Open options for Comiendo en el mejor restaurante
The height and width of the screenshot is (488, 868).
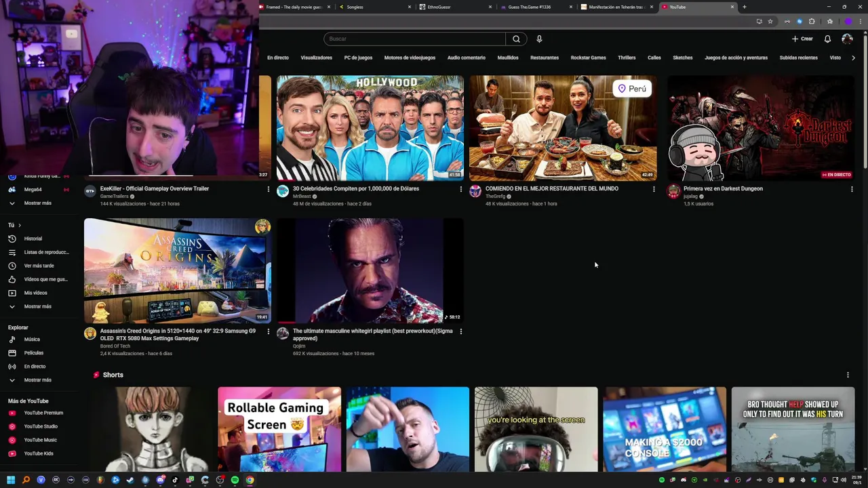(x=654, y=189)
